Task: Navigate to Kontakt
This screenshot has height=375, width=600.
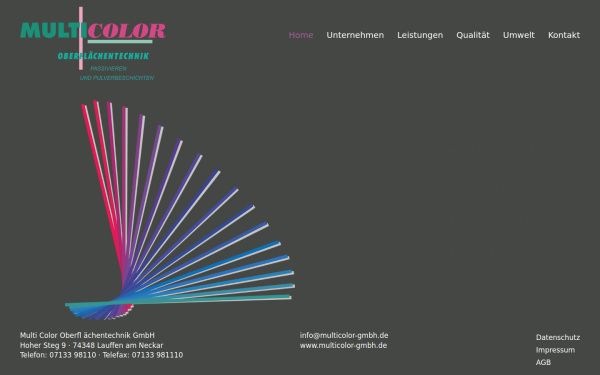Action: coord(564,35)
